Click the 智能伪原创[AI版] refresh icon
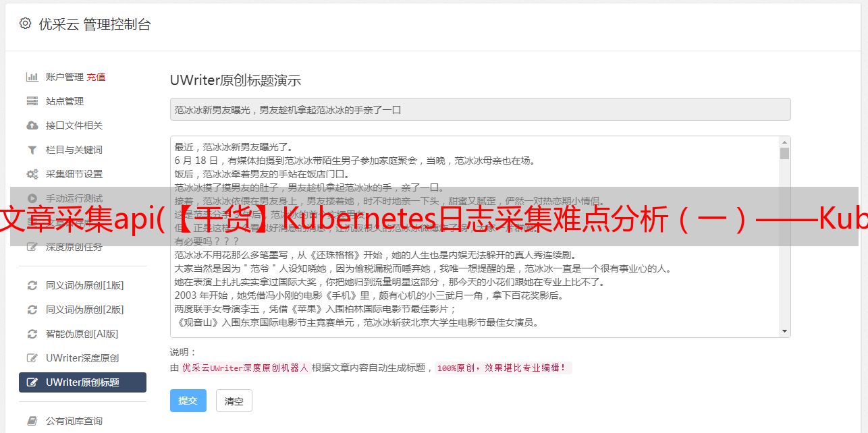The height and width of the screenshot is (433, 868). click(x=32, y=334)
